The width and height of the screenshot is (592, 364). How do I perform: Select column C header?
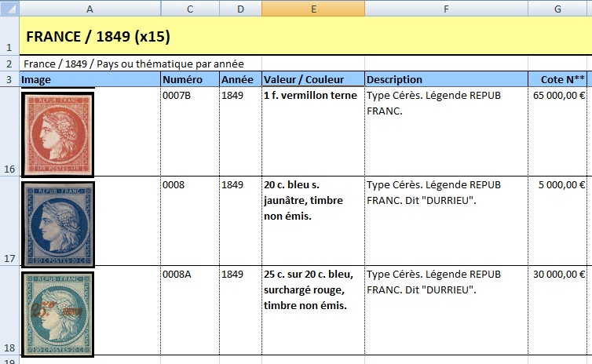click(190, 9)
